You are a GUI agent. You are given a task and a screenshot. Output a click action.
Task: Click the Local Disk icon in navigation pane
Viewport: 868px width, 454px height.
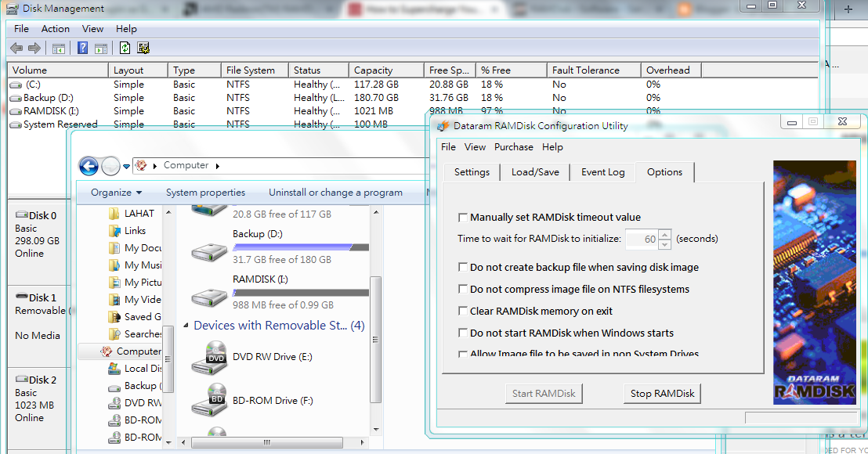pyautogui.click(x=114, y=368)
